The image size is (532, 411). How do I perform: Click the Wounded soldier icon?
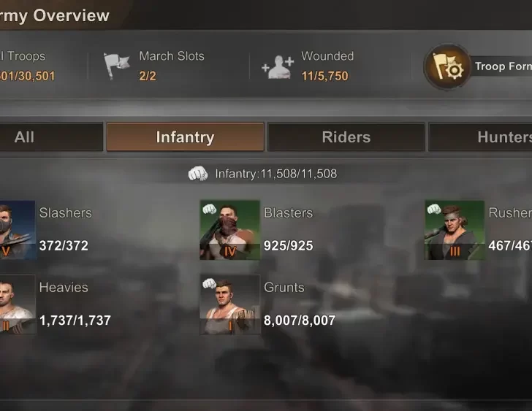278,66
